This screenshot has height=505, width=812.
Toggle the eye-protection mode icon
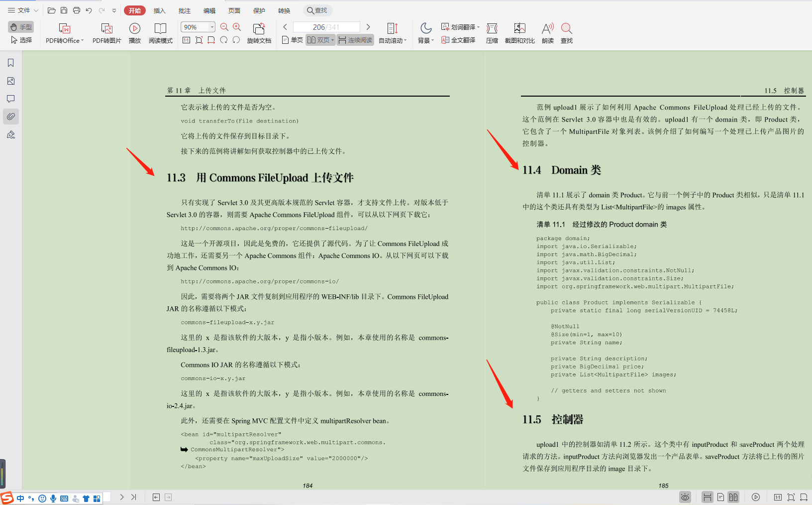[685, 497]
